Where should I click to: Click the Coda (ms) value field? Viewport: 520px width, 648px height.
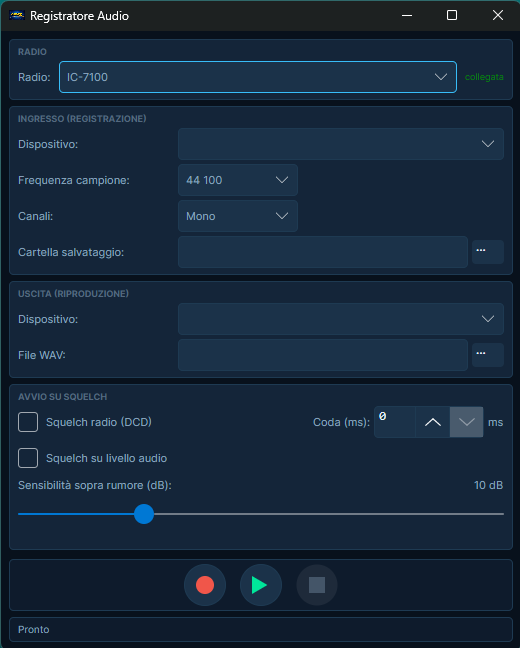(x=395, y=422)
